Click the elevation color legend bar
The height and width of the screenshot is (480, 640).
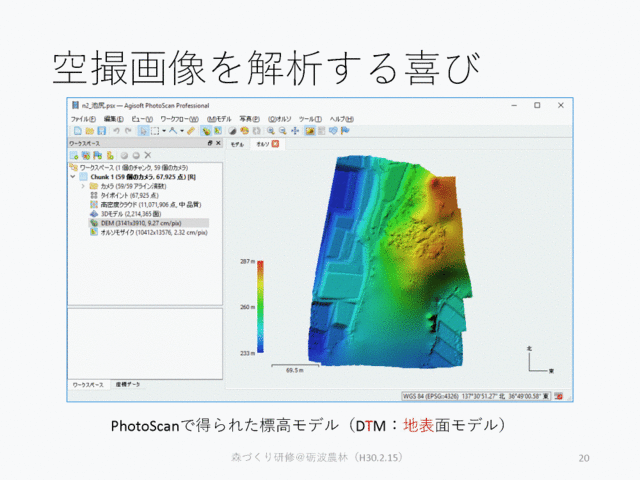click(x=260, y=307)
